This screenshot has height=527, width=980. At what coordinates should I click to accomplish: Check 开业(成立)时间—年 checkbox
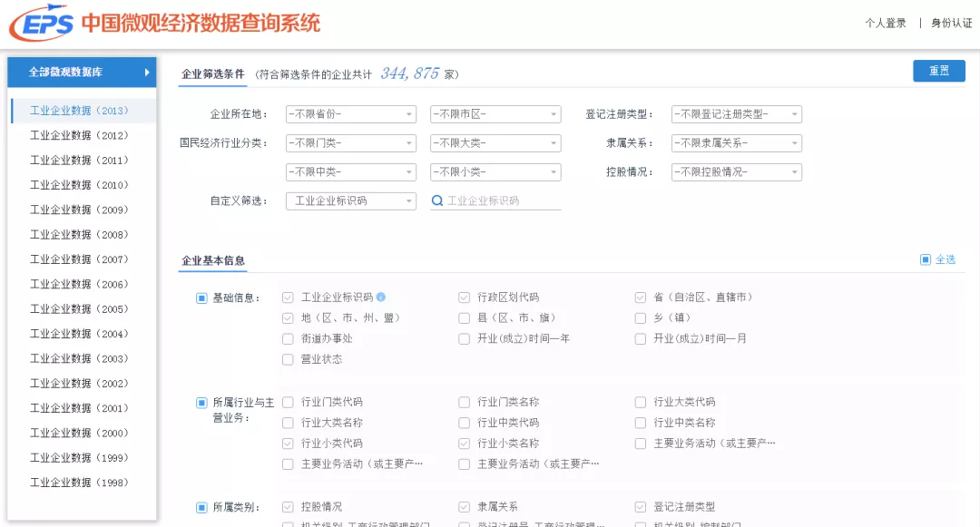[x=464, y=338]
